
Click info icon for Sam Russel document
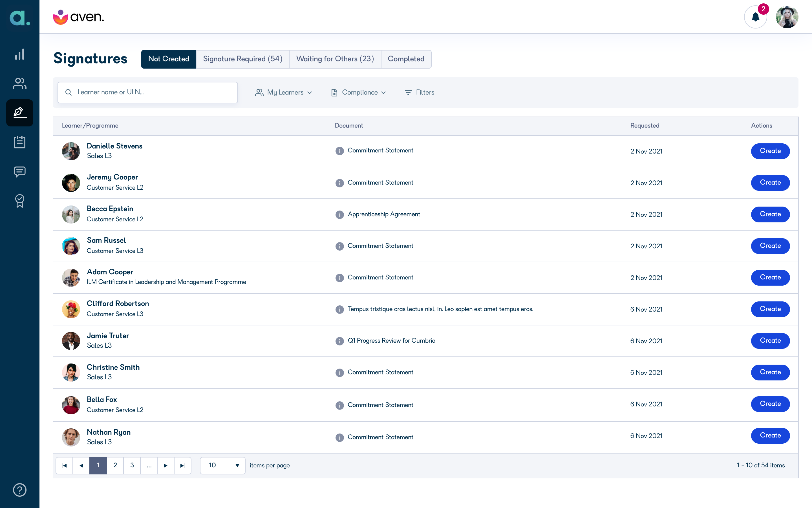coord(339,246)
